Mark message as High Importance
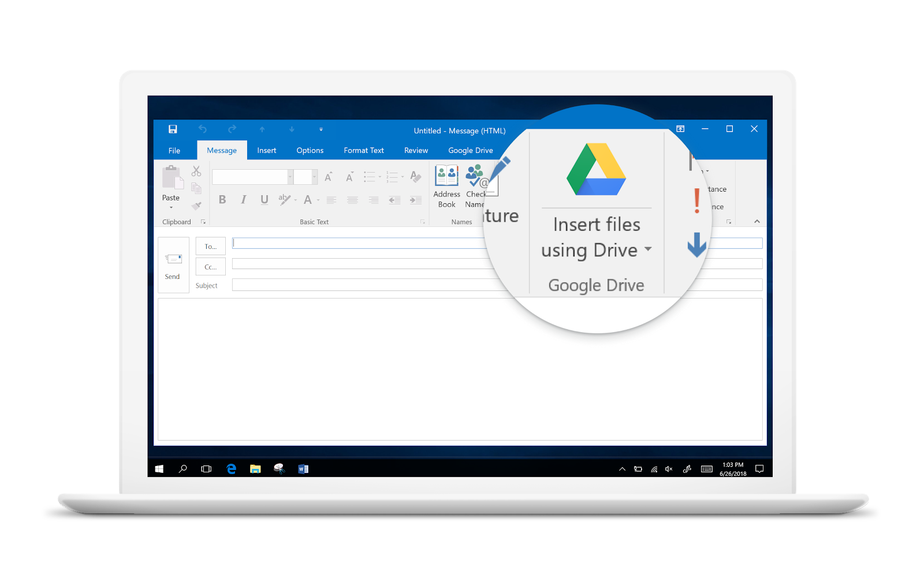 click(x=697, y=200)
